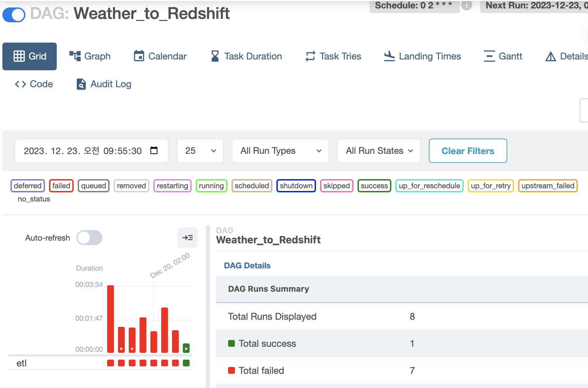Select the no_status label
The width and height of the screenshot is (588, 388).
(x=34, y=199)
